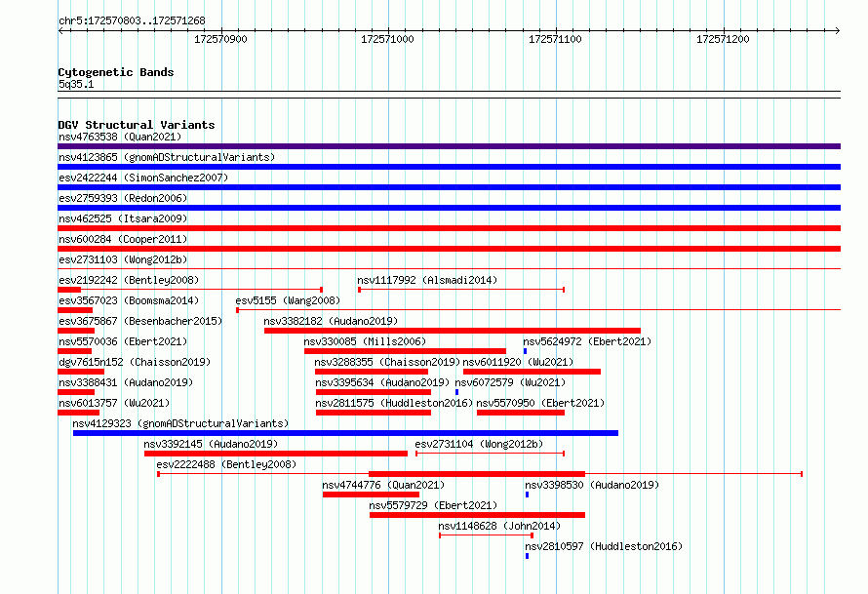Viewport: 868px width, 594px height.
Task: Click nsv600284 (Cooper2011) variant label
Action: (123, 239)
